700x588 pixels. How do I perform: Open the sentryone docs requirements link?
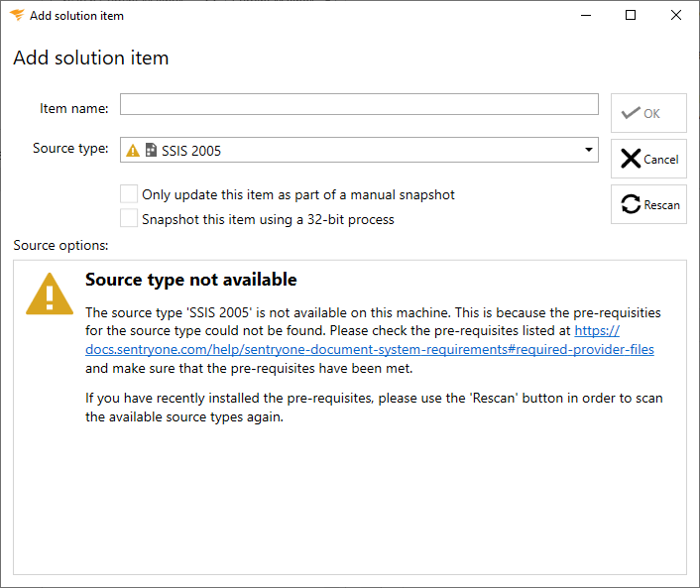(x=370, y=349)
